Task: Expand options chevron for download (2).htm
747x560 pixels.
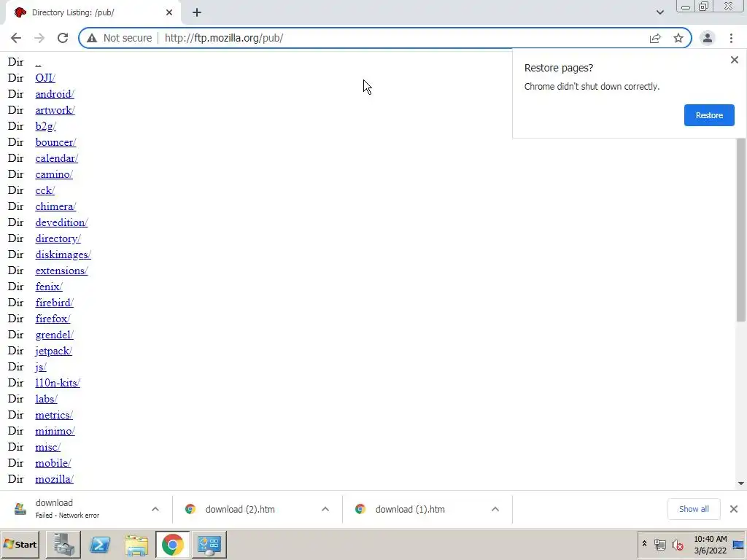Action: point(325,509)
